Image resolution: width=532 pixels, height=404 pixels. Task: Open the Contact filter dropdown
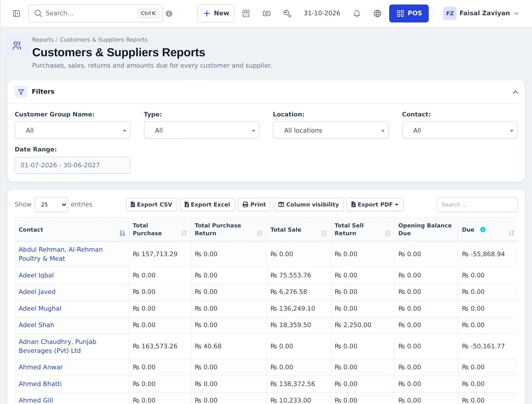click(460, 130)
